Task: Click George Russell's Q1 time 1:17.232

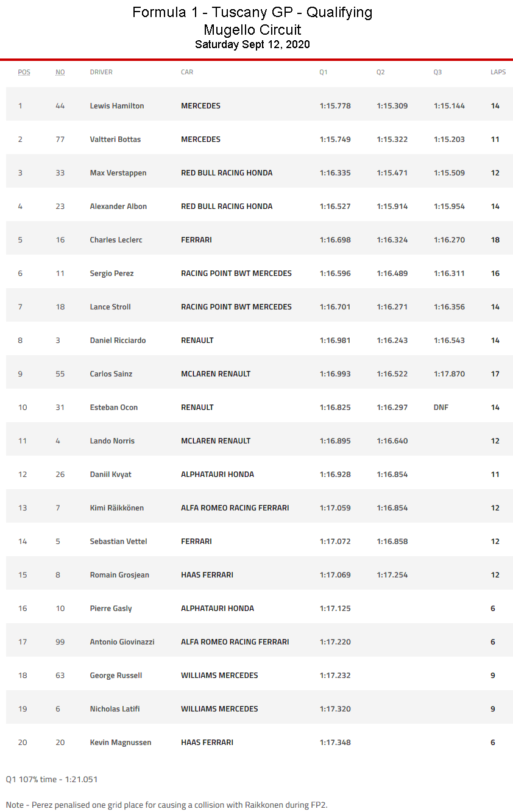Action: (x=335, y=676)
